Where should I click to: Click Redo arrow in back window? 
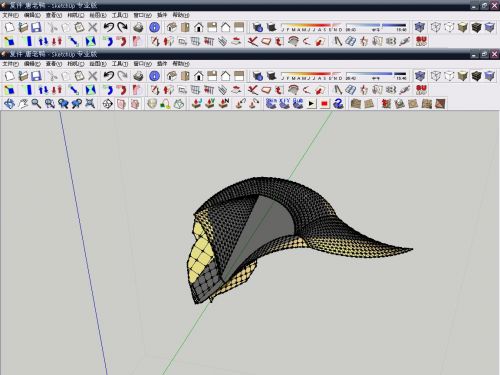(x=123, y=27)
